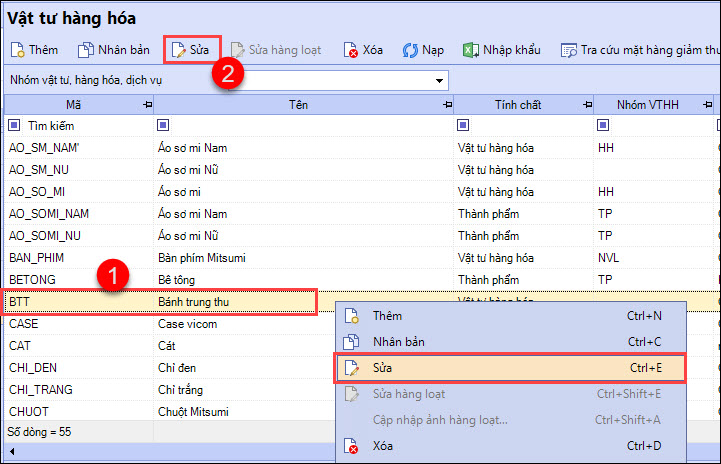Click the Sửa edit toolbar button
721x464 pixels.
coord(191,49)
